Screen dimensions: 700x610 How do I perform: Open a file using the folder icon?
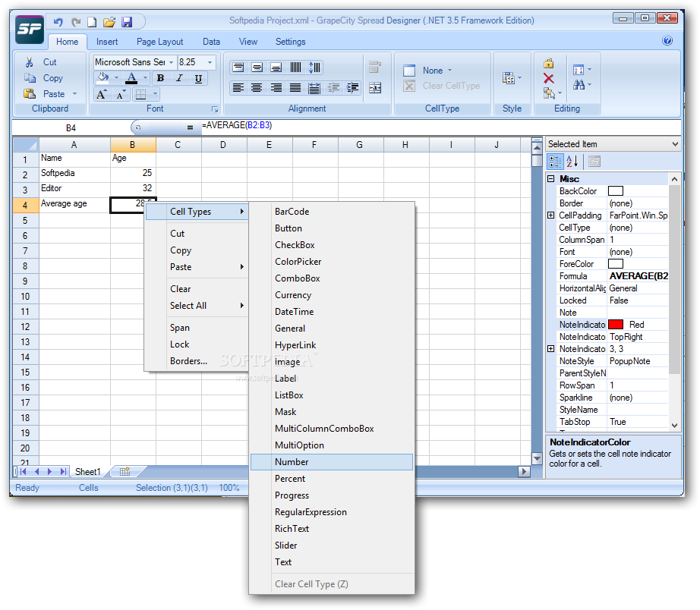click(x=109, y=21)
